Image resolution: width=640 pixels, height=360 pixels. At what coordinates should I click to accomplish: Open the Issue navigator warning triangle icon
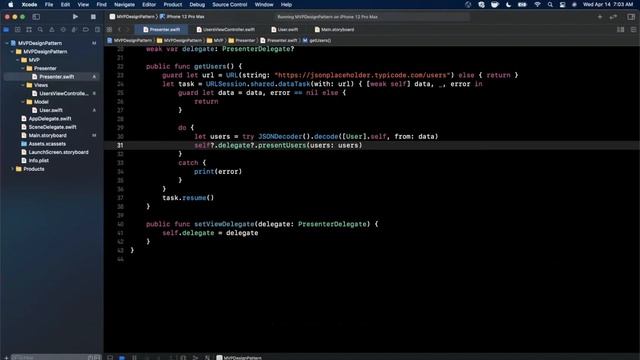(51, 29)
